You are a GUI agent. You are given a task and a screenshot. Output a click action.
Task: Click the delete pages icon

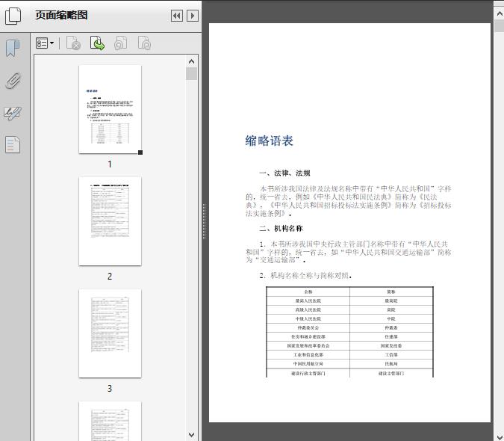pos(73,44)
